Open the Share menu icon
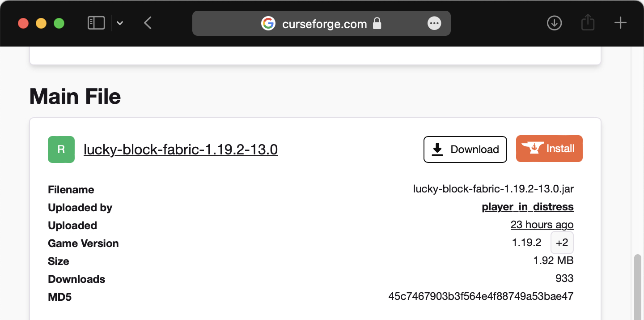The width and height of the screenshot is (644, 320). pyautogui.click(x=588, y=22)
